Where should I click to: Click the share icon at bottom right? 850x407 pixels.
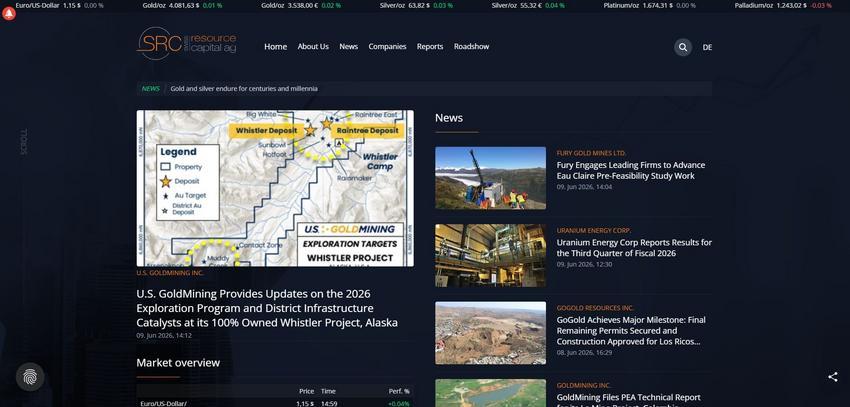pos(833,377)
